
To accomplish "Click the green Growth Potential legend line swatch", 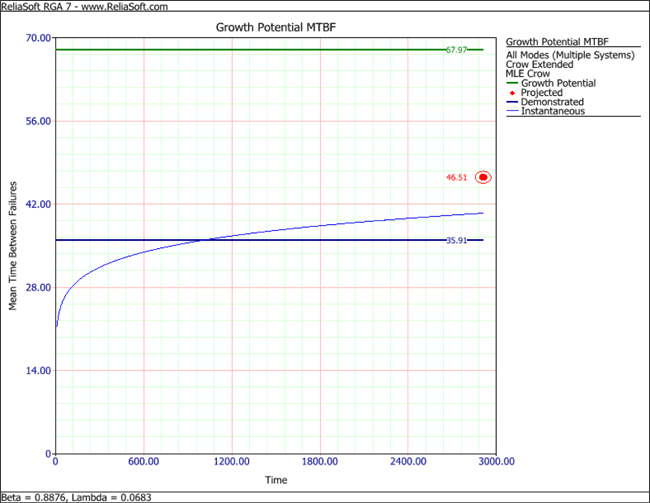I will tap(514, 83).
